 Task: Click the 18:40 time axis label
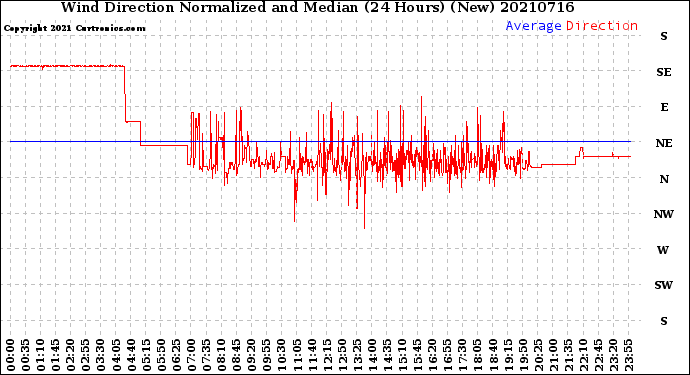click(x=492, y=355)
